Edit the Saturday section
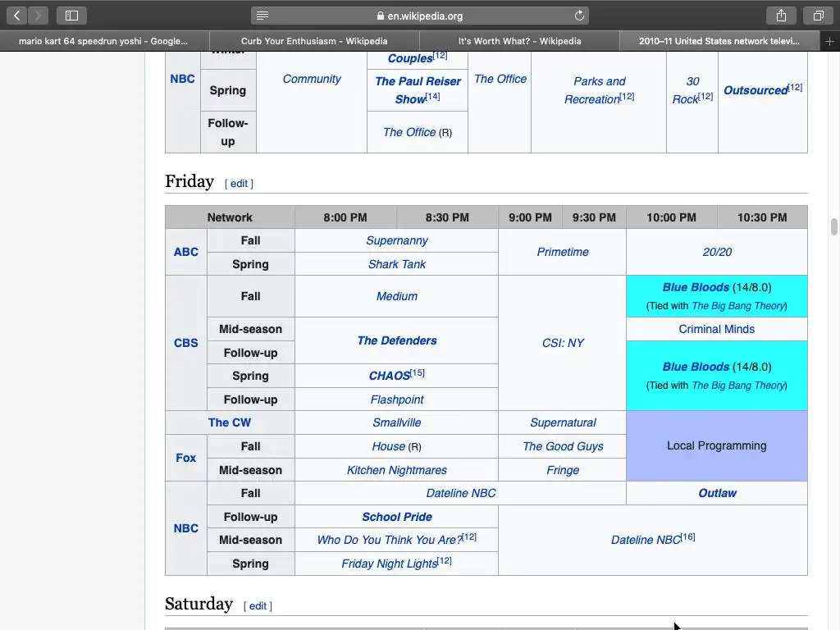The width and height of the screenshot is (840, 630). coord(258,606)
